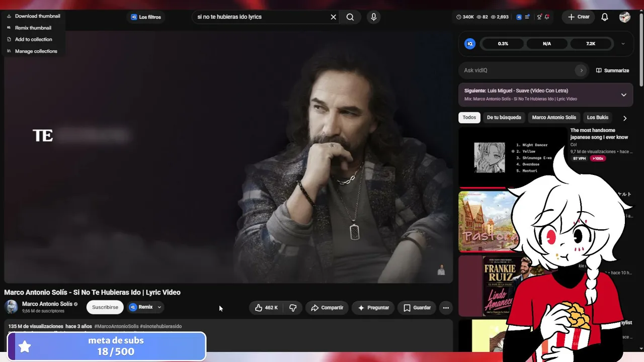Image resolution: width=644 pixels, height=362 pixels.
Task: Open the Japanese song list video thumbnail
Action: pos(512,157)
